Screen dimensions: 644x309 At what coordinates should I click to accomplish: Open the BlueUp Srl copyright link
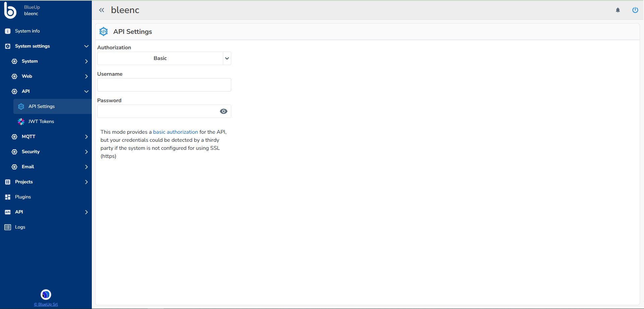46,304
